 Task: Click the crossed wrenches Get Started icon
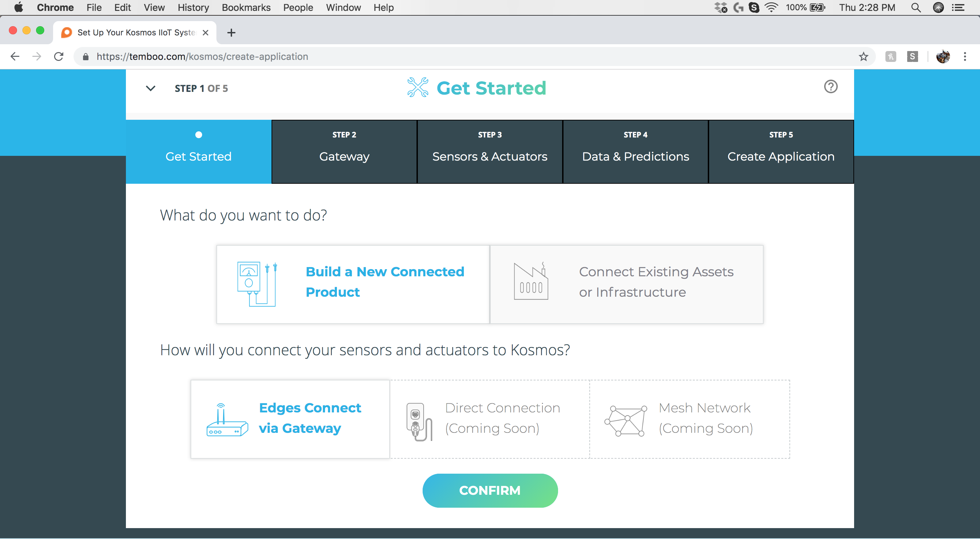point(418,87)
